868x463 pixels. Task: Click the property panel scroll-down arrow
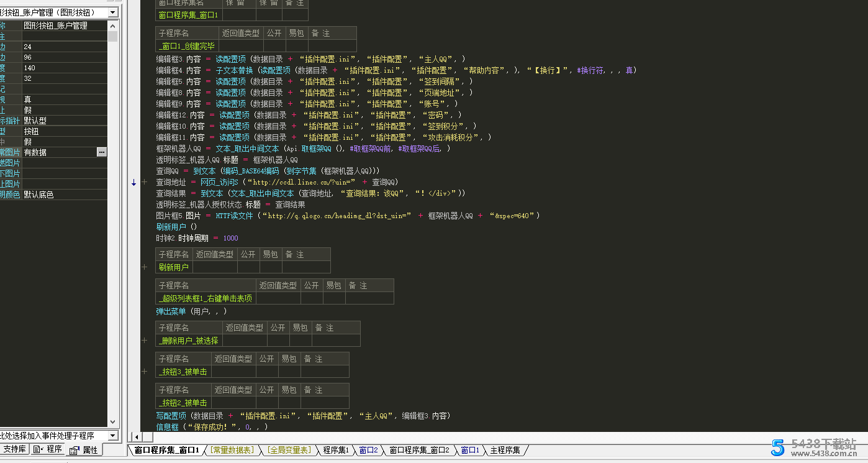(x=112, y=422)
